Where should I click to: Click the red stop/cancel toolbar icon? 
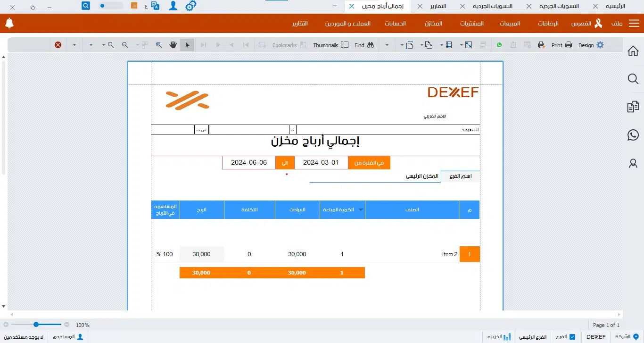click(x=58, y=45)
